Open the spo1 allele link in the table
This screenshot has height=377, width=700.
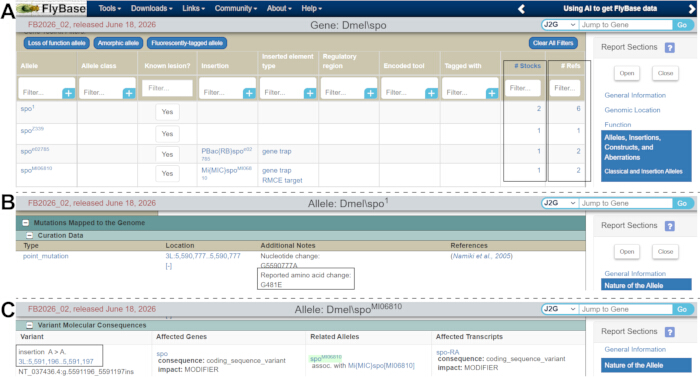pyautogui.click(x=27, y=108)
